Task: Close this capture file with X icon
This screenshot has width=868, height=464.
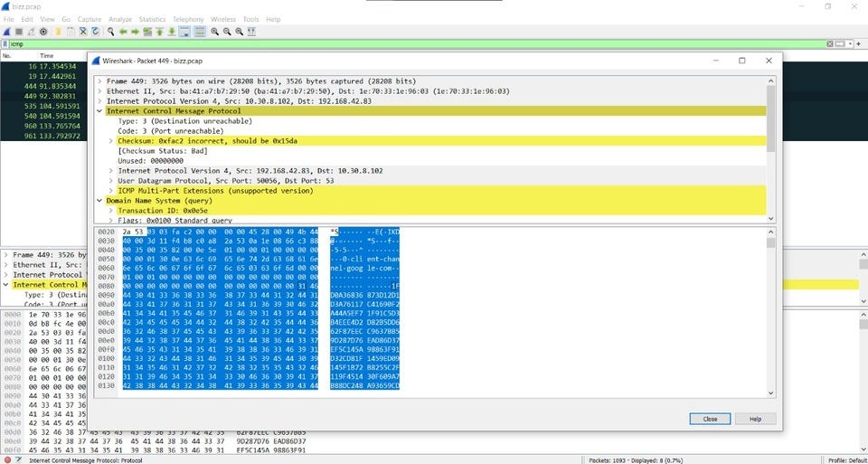Action: (x=83, y=32)
